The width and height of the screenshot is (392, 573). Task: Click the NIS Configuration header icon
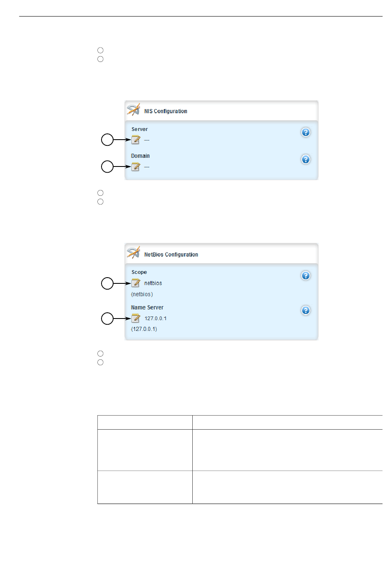[133, 110]
